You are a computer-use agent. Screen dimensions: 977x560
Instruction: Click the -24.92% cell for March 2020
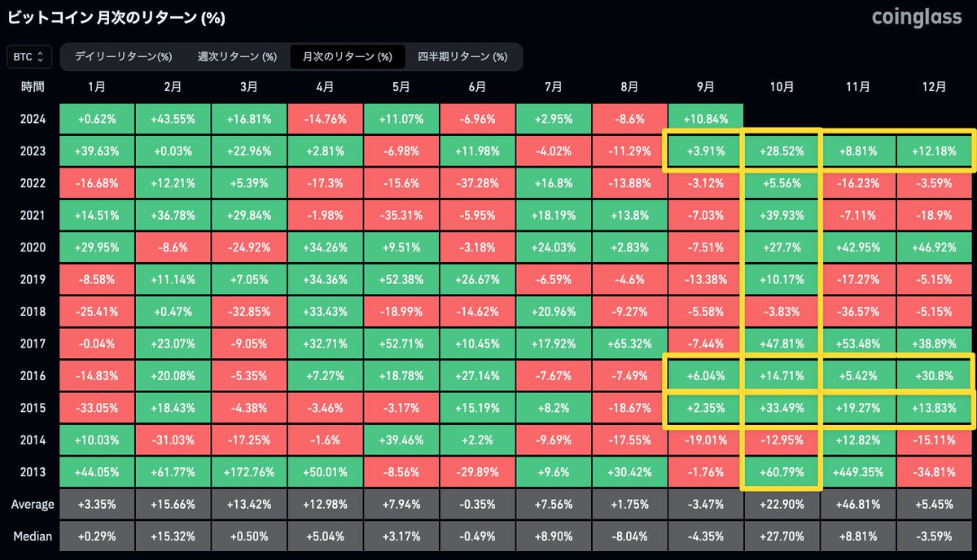click(249, 247)
